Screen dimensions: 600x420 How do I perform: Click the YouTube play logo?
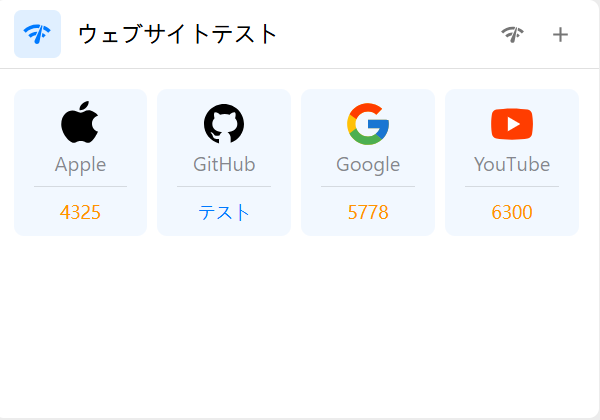point(512,124)
